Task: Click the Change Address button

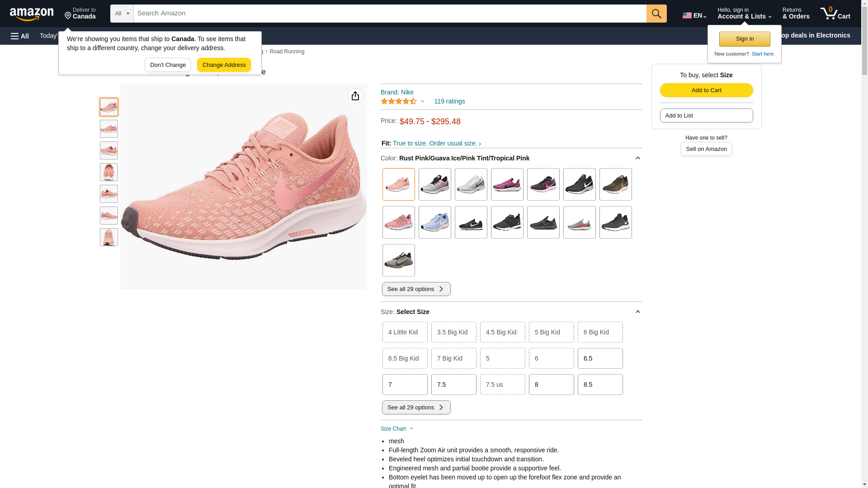Action: click(224, 65)
